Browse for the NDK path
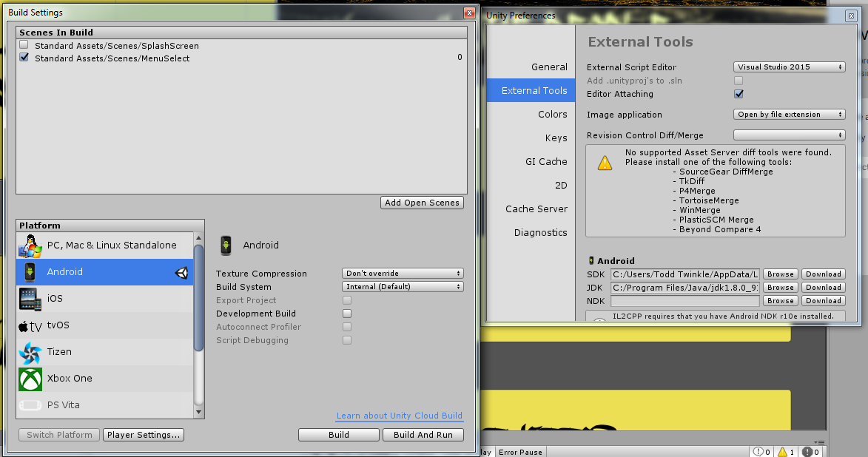 (781, 301)
